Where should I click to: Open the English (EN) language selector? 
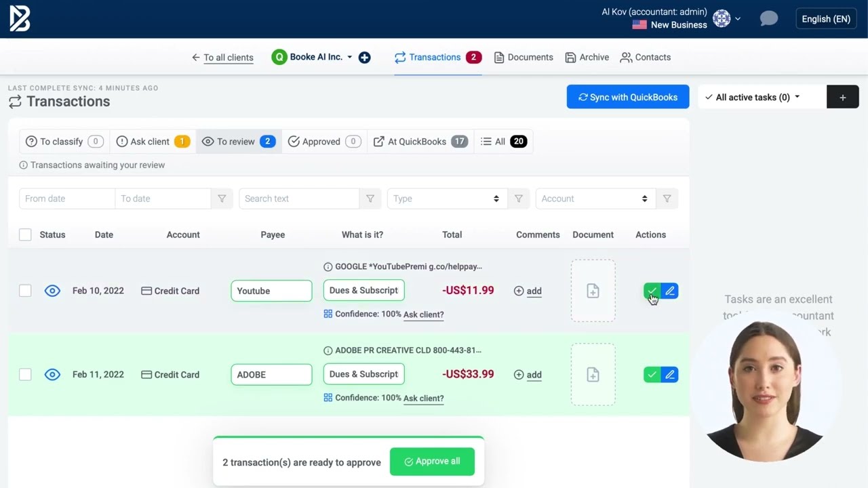[x=826, y=19]
